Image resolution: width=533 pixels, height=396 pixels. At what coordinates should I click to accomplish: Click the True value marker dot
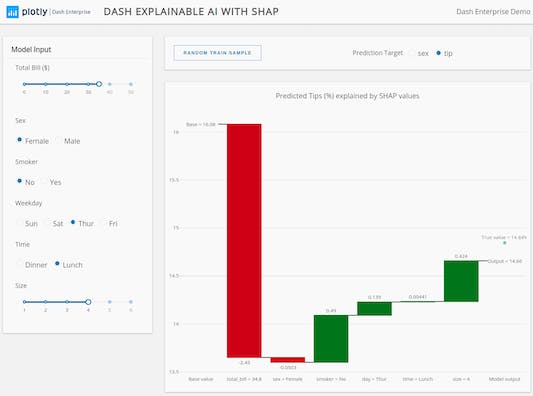tap(505, 243)
